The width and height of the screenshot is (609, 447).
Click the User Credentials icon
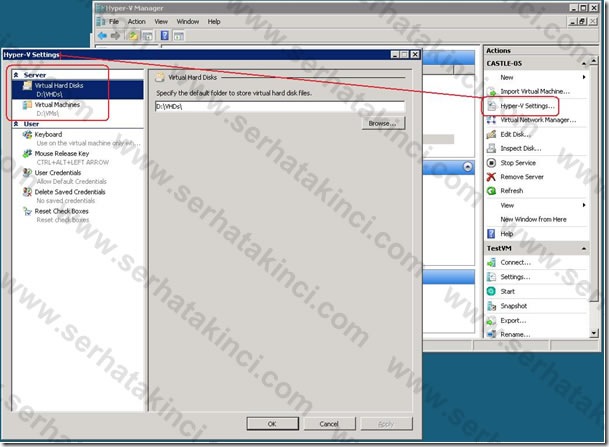tap(27, 173)
